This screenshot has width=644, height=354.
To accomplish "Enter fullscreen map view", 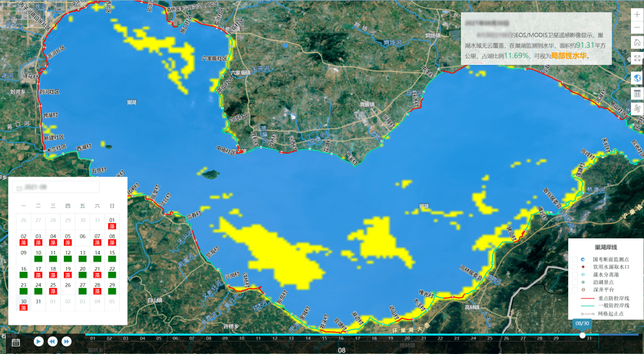I will (637, 58).
